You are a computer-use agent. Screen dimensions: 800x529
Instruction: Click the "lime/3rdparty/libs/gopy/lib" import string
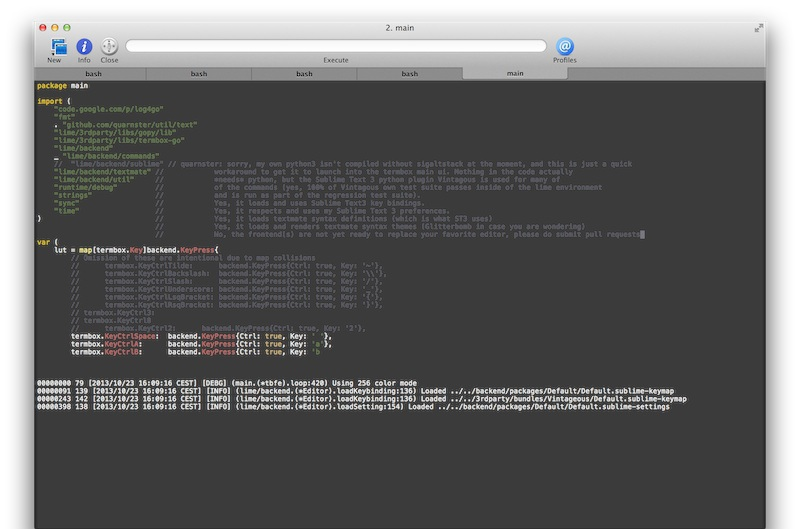point(115,133)
